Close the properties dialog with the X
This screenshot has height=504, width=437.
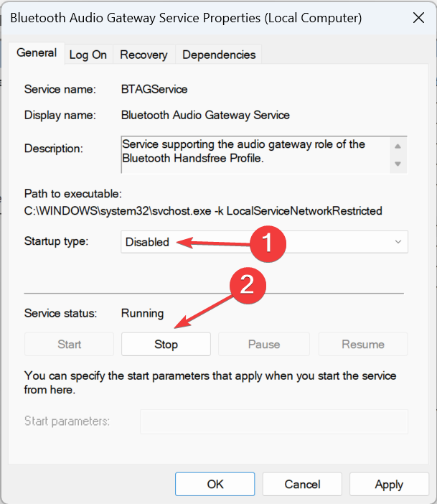click(418, 18)
